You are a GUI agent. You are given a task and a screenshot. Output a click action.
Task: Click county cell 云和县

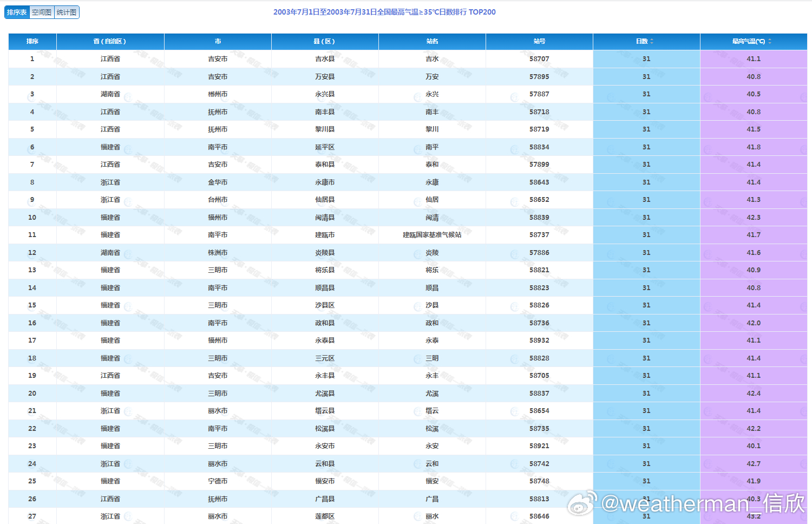[325, 463]
